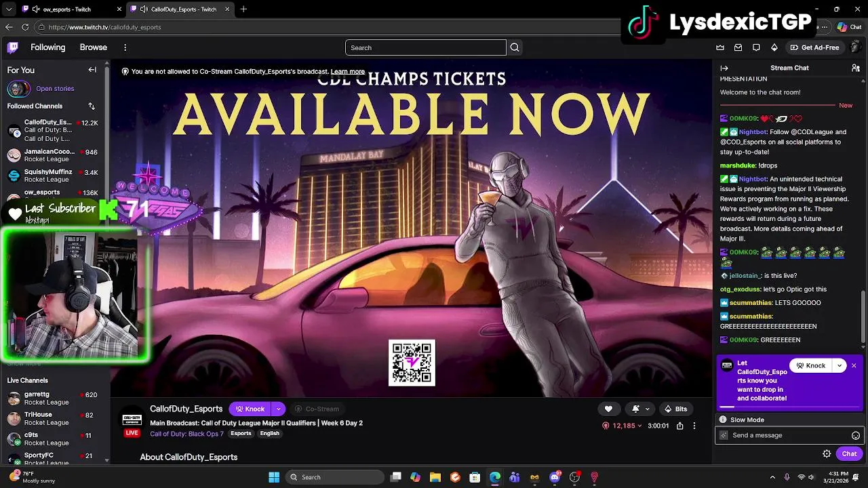
Task: Open the emote picker smiley icon
Action: (x=856, y=435)
